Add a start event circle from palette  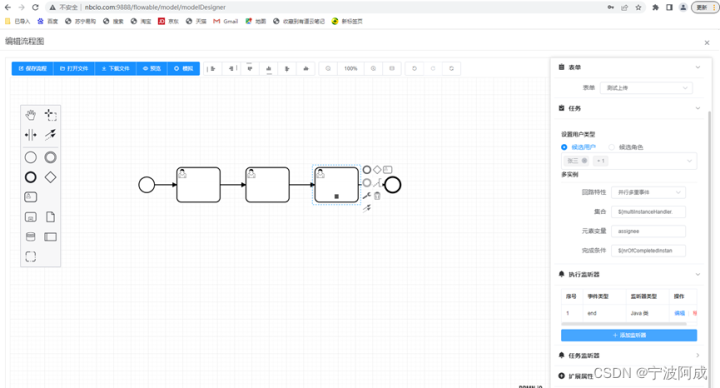(30, 157)
